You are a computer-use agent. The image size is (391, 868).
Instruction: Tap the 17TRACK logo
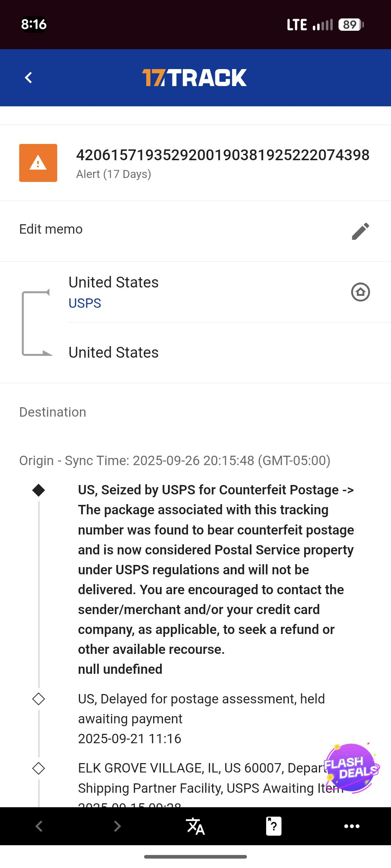(x=194, y=78)
